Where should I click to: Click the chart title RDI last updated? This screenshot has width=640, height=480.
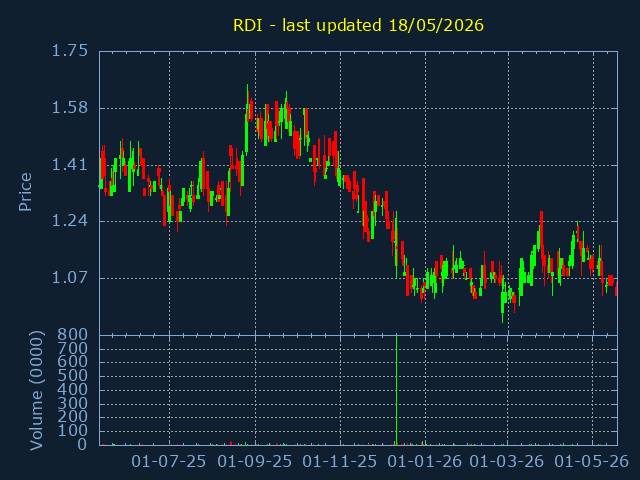tap(358, 25)
